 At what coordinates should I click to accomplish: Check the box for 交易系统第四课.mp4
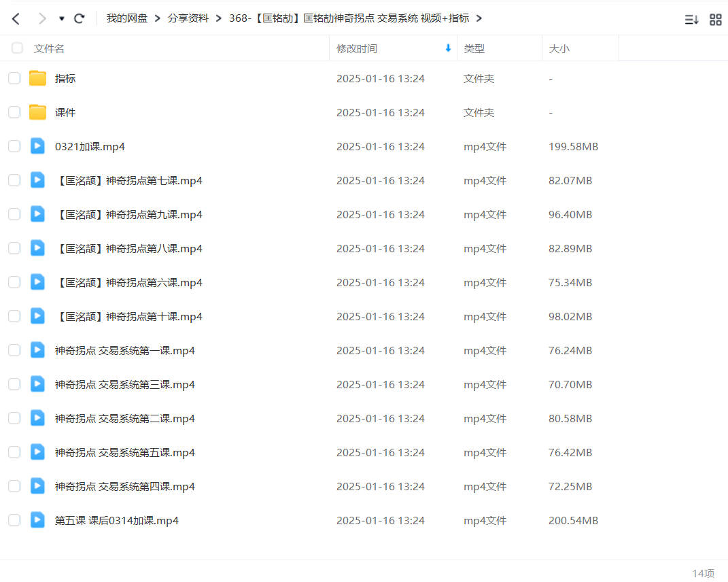[14, 486]
